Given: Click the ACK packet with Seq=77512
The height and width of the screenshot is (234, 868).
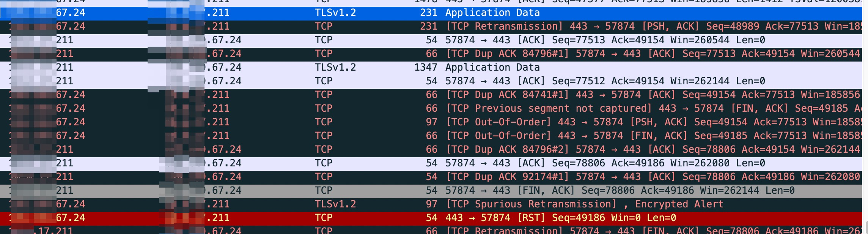Looking at the screenshot, I should point(605,81).
